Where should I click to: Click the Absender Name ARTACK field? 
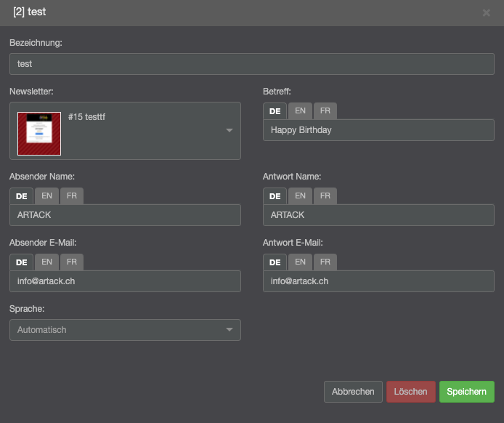pyautogui.click(x=125, y=215)
